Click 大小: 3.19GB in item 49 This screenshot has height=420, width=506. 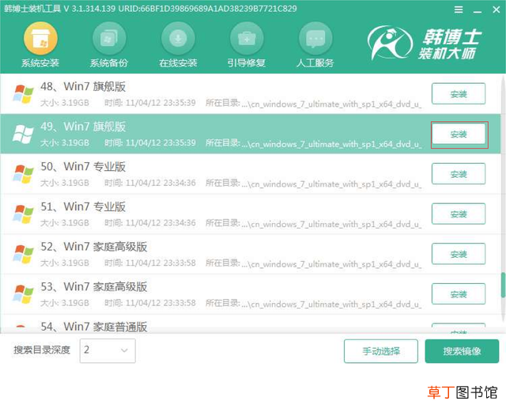(65, 143)
